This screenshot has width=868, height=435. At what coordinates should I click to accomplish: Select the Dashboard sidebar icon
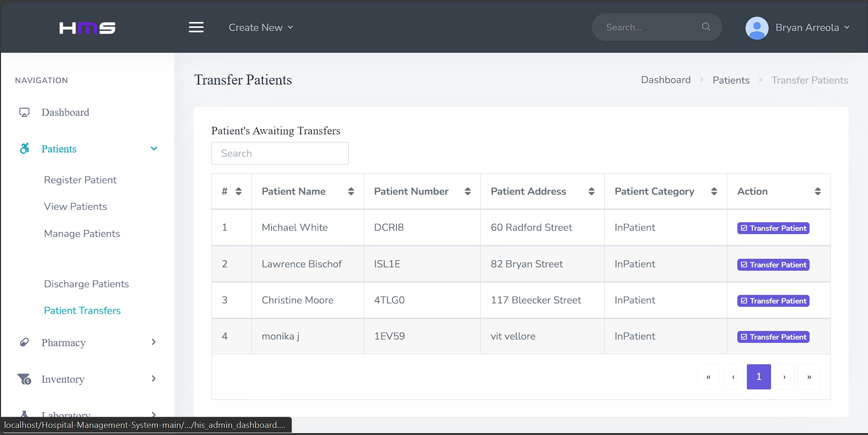pyautogui.click(x=24, y=112)
